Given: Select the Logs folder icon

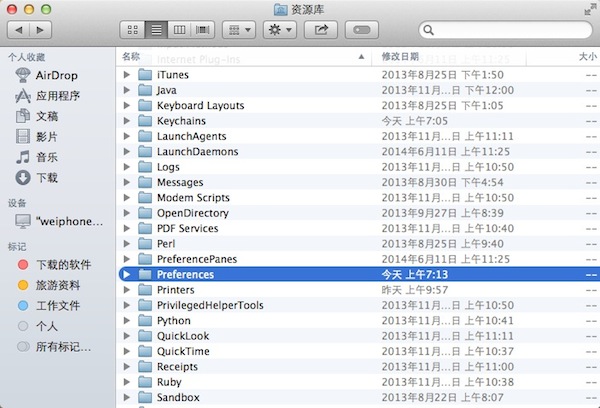Looking at the screenshot, I should [145, 167].
